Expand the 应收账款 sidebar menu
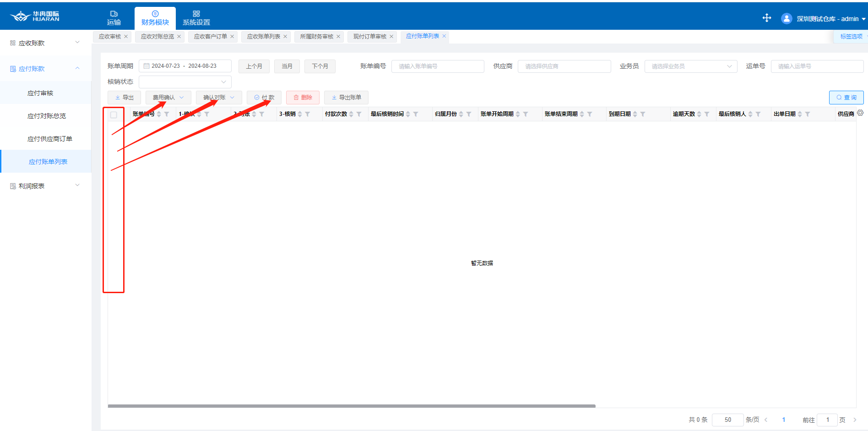Screen dimensions: 868x431 [x=45, y=43]
